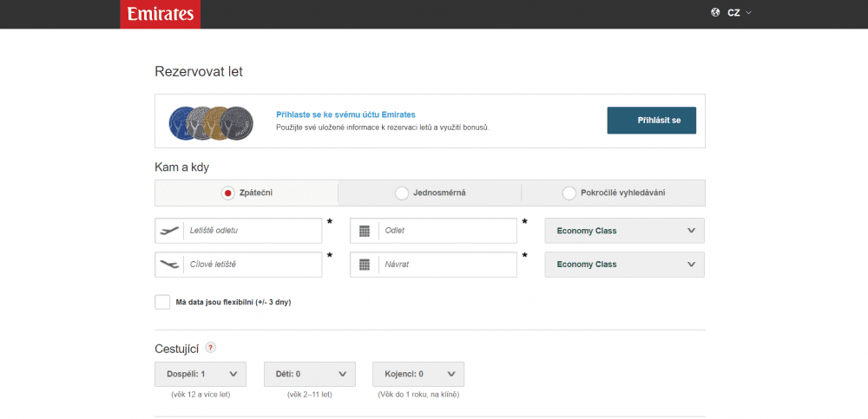Open the CZ language selector menu

point(739,13)
